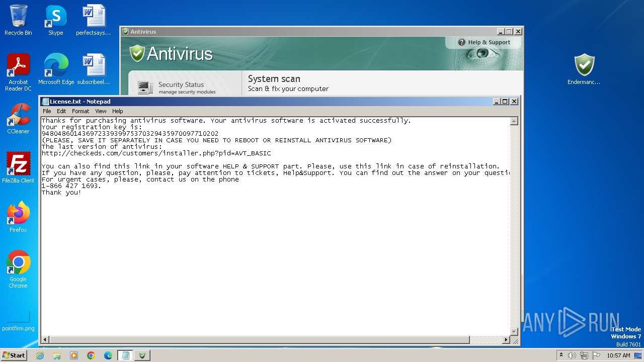Open the CCleaner desktop shortcut
The height and width of the screenshot is (362, 644).
point(18,119)
